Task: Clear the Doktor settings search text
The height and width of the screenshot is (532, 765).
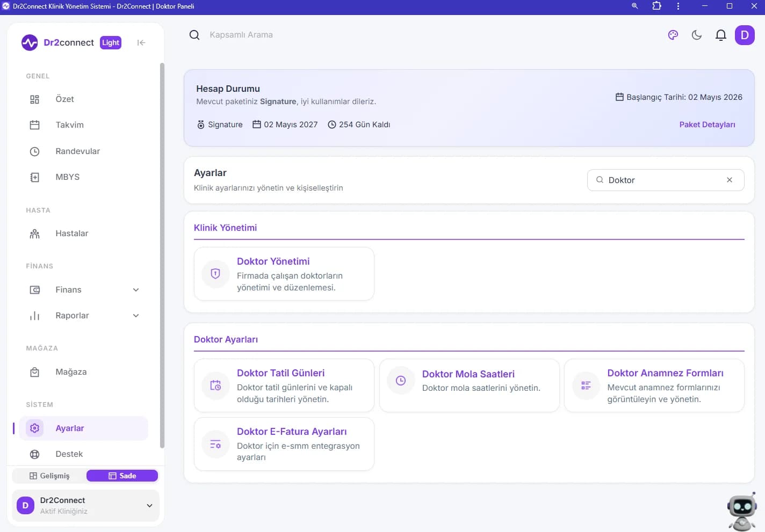Action: pos(730,180)
